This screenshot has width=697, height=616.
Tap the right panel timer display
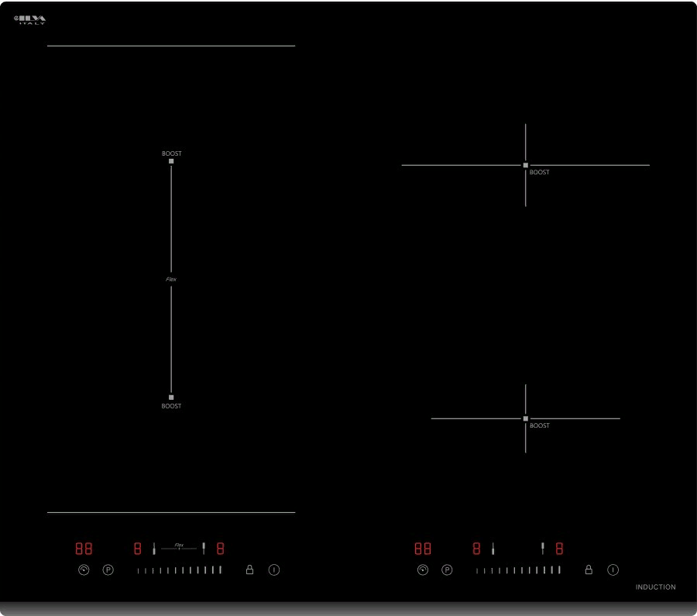click(422, 549)
